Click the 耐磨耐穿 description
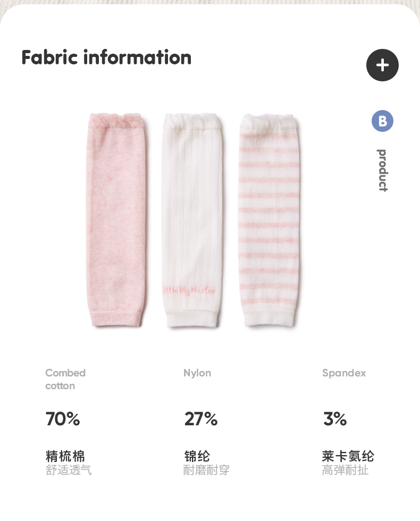 (x=206, y=470)
